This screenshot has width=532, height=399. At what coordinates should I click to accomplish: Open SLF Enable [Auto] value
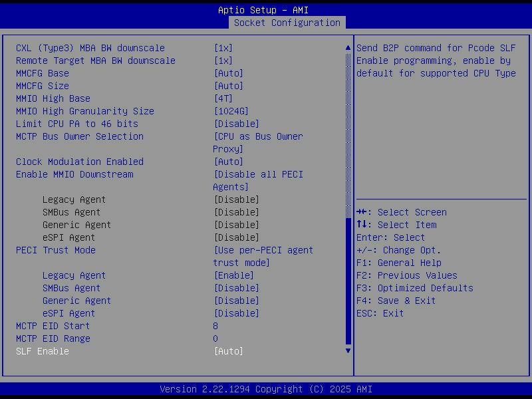coord(229,351)
